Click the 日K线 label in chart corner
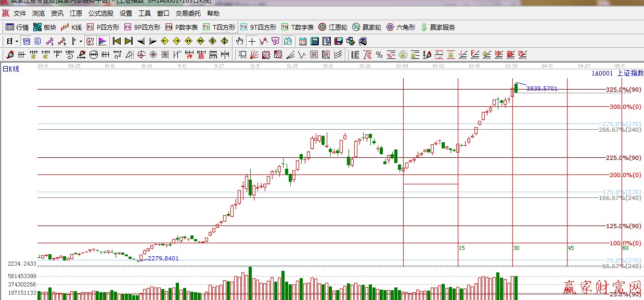 pos(10,69)
